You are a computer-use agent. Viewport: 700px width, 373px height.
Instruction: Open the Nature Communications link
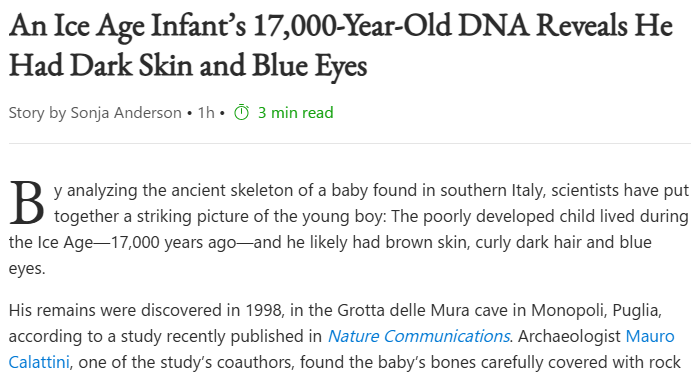pyautogui.click(x=418, y=336)
